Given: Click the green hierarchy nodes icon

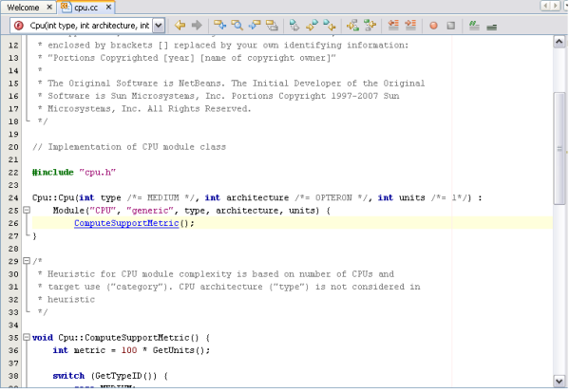Looking at the screenshot, I should pyautogui.click(x=370, y=26).
